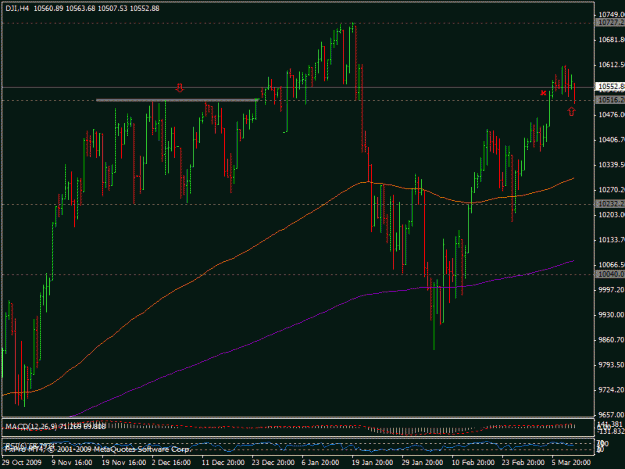Select the open value 10560.89

49,8
